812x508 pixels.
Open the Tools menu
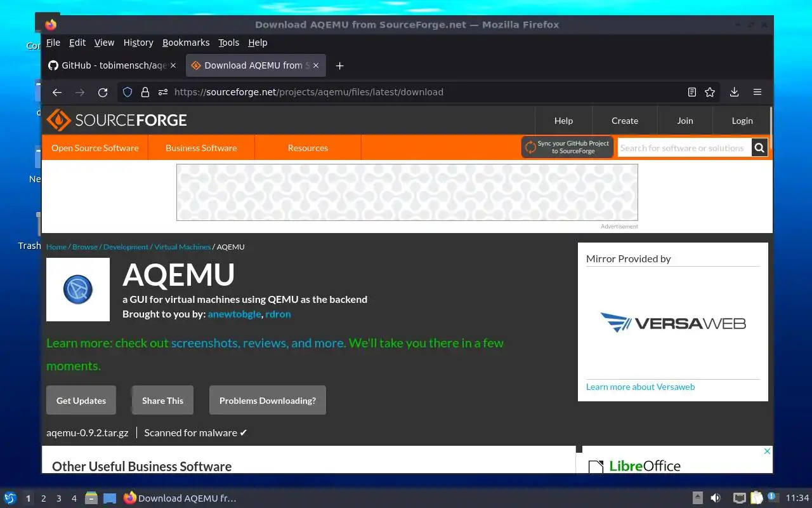pos(228,43)
